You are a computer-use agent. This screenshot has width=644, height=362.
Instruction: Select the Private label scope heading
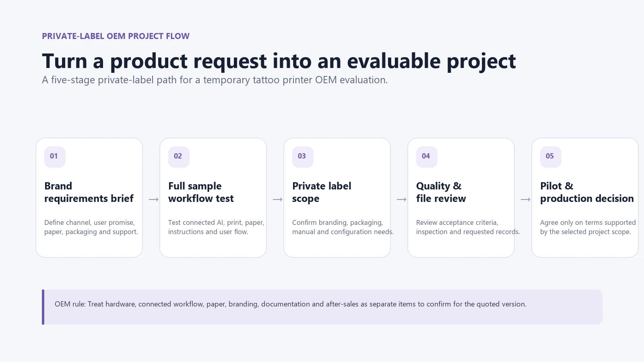tap(322, 192)
